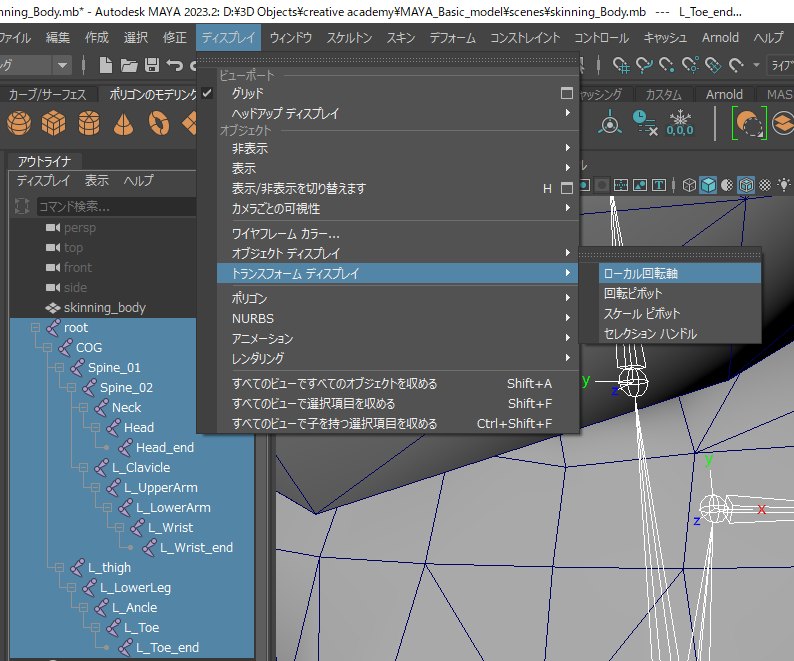Screen dimensions: 794x661
Task: Click the Freeze Transformations snowflake icon
Action: click(x=680, y=123)
